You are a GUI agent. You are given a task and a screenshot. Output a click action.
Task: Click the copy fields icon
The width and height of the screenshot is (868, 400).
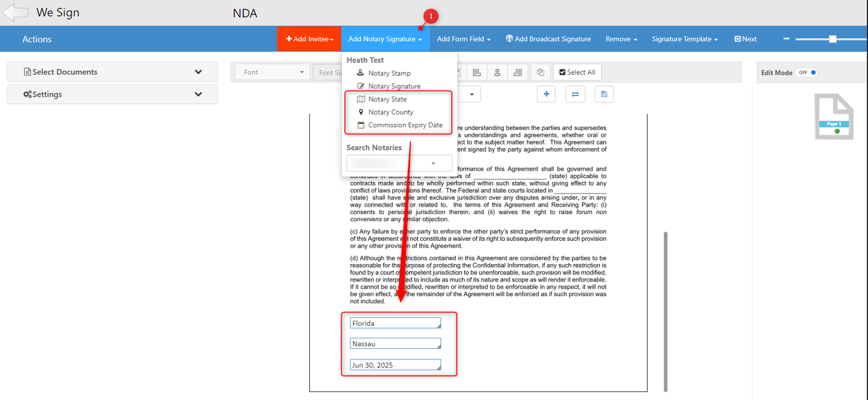[x=540, y=72]
